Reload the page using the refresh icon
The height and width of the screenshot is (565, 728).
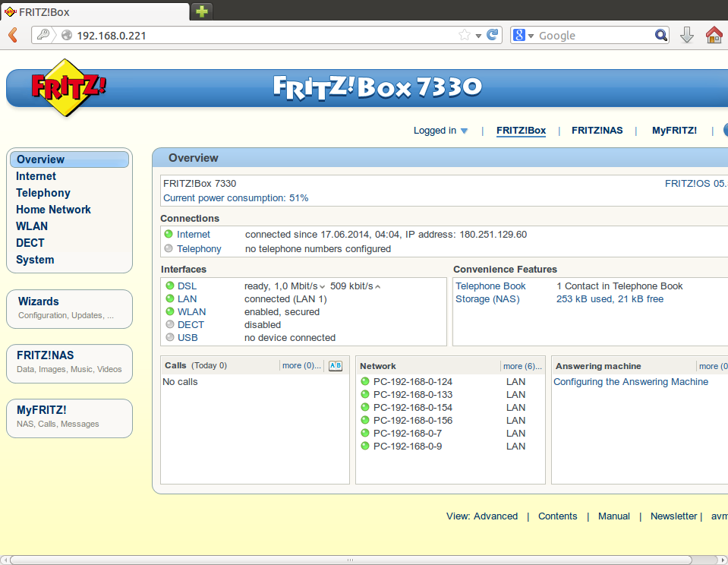(493, 35)
